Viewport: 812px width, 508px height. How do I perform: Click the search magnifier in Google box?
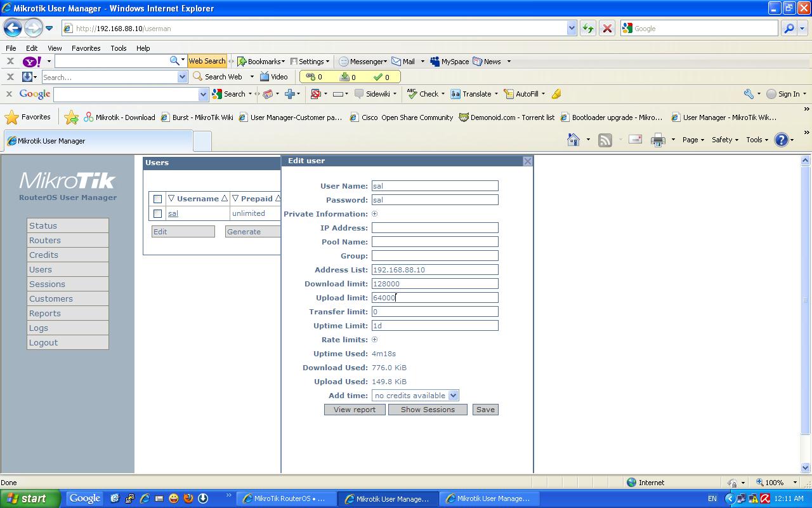pos(789,28)
